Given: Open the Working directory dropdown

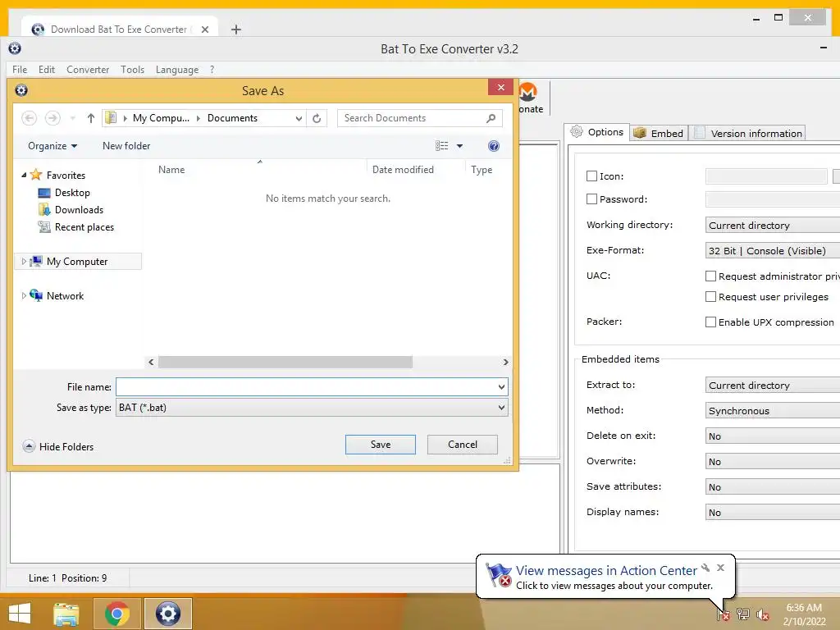Looking at the screenshot, I should 773,225.
